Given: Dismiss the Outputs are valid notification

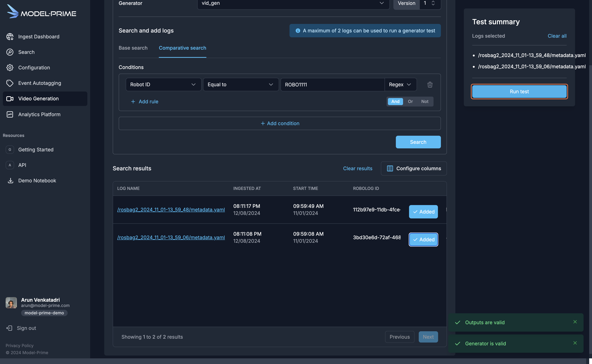Looking at the screenshot, I should point(575,322).
